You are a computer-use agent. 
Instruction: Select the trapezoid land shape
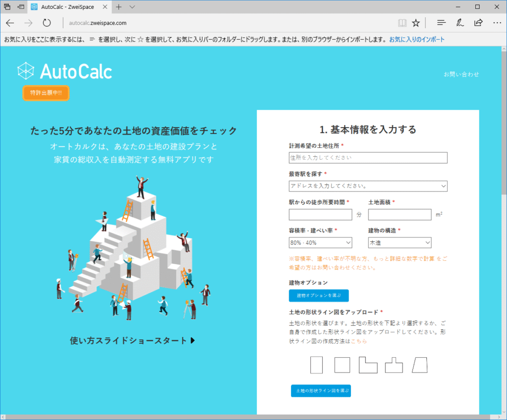(x=420, y=365)
